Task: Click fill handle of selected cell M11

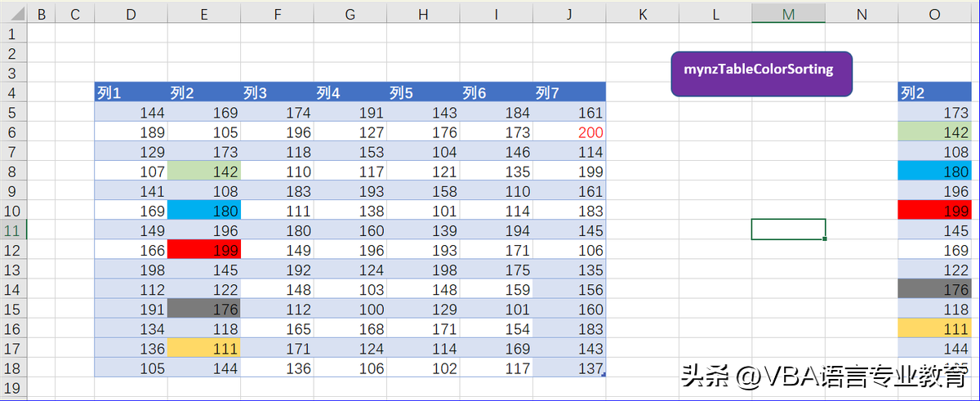Action: [825, 239]
